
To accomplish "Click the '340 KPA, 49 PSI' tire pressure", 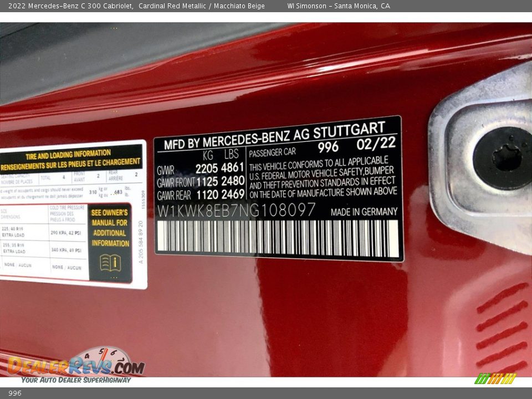I will pos(66,250).
